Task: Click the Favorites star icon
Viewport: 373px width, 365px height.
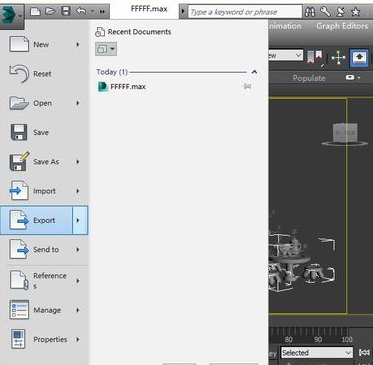Action: click(x=356, y=12)
